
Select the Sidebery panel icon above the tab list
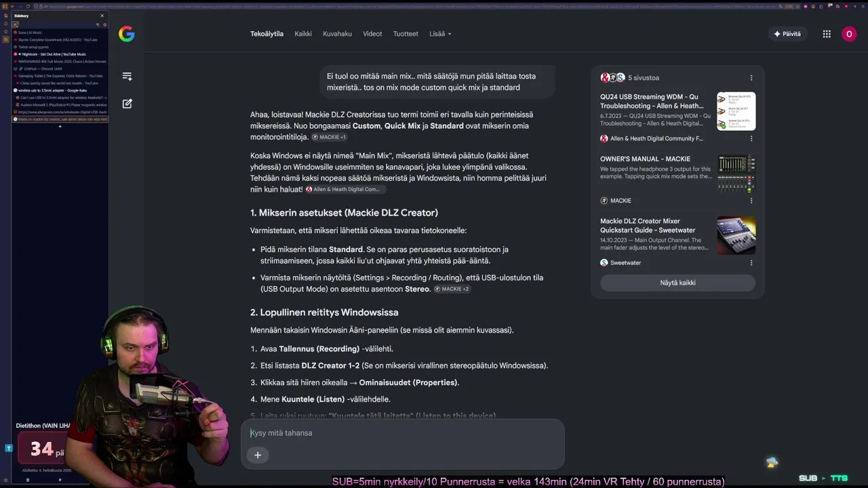[x=16, y=24]
